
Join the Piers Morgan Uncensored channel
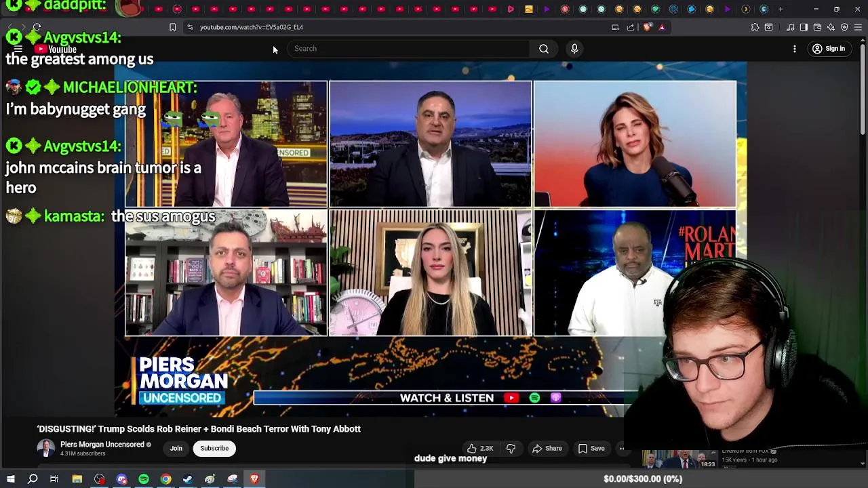[x=176, y=448]
